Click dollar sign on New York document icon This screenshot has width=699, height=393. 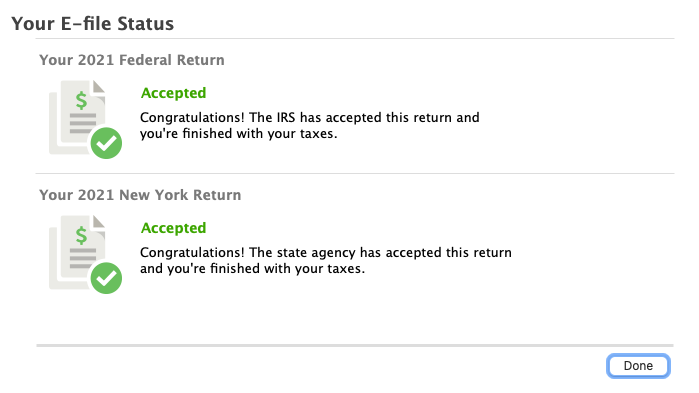click(x=81, y=235)
